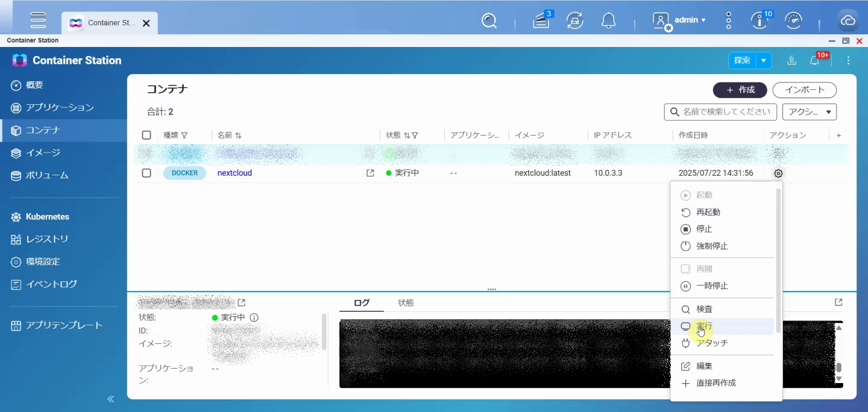Click the 作成 button
Viewport: 868px width, 412px height.
[x=740, y=90]
